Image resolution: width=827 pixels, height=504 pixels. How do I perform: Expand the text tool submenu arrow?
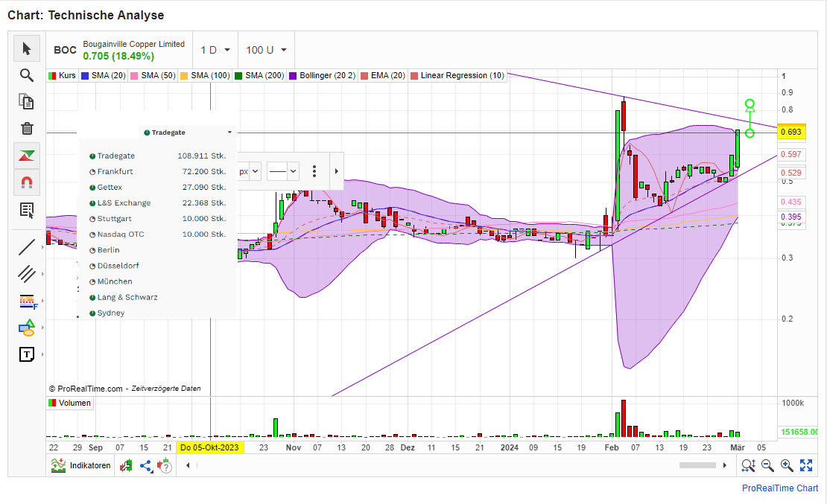click(x=42, y=354)
